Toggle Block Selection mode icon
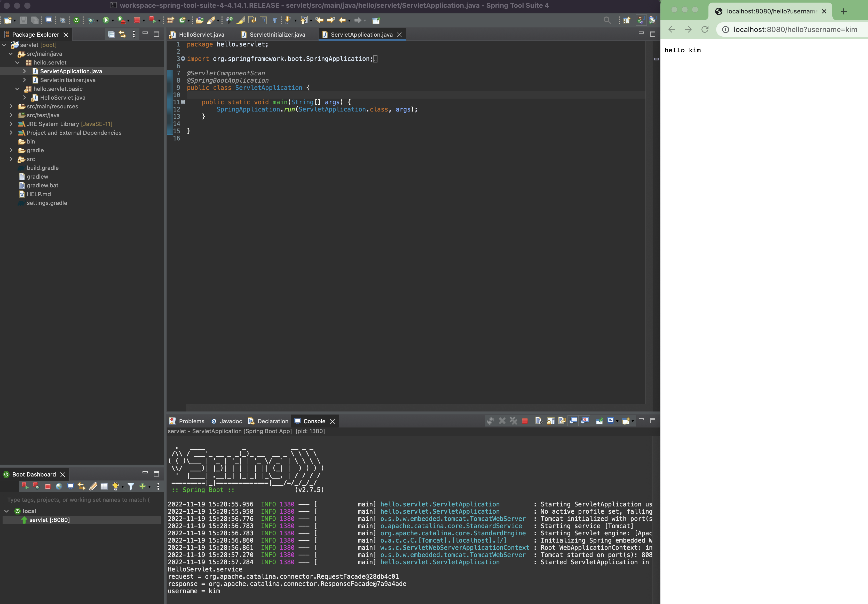Image resolution: width=868 pixels, height=604 pixels. click(x=264, y=20)
